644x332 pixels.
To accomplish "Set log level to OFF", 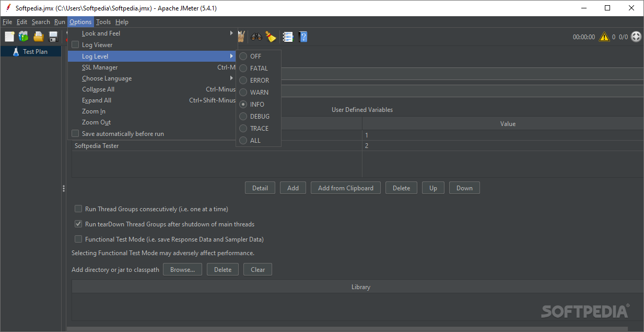I will (259, 56).
